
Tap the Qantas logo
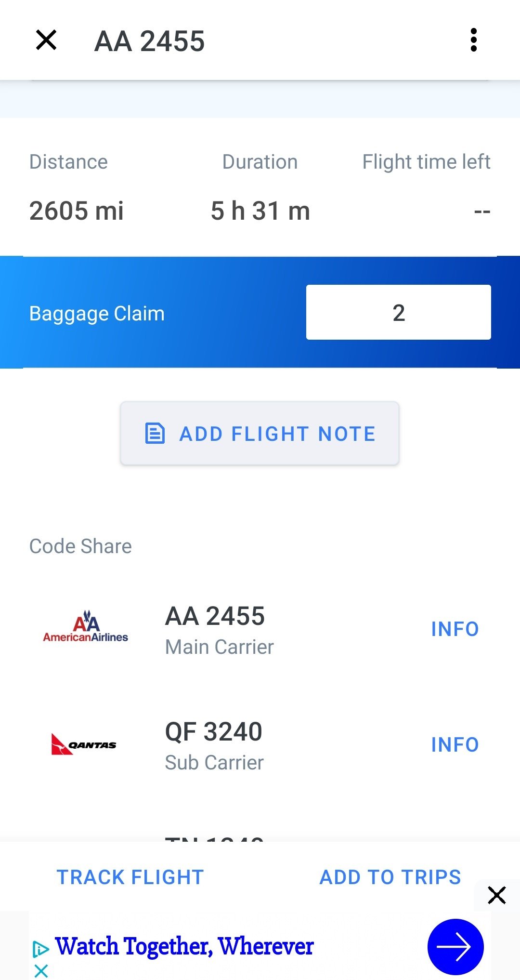tap(84, 744)
